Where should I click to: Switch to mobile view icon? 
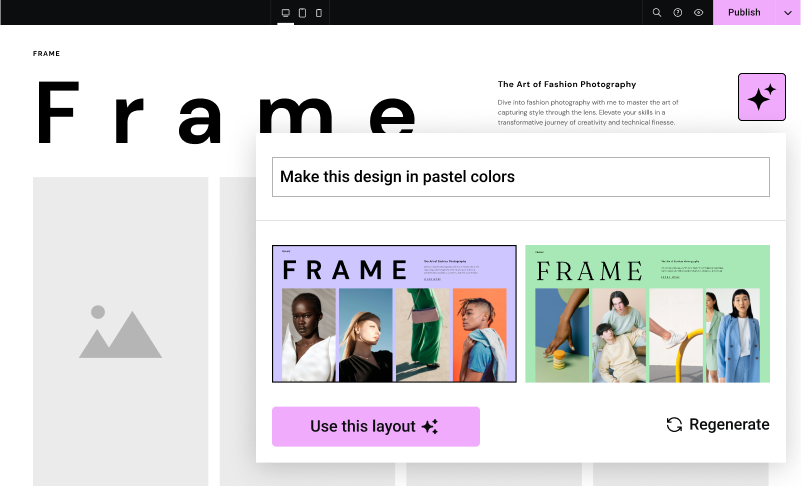(x=319, y=12)
